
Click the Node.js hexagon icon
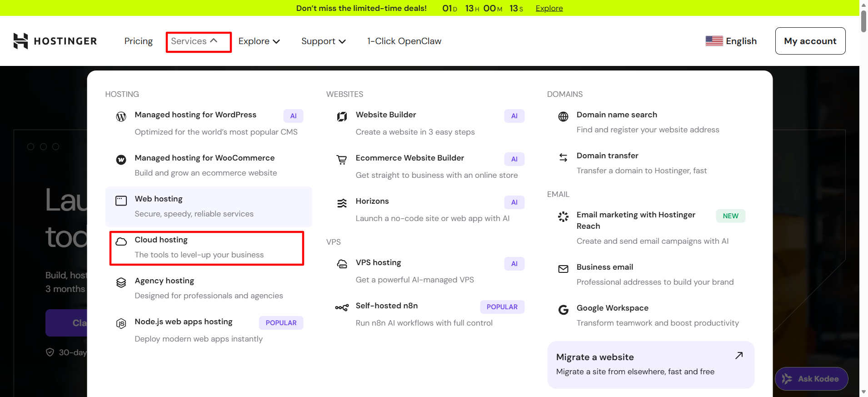click(x=121, y=324)
